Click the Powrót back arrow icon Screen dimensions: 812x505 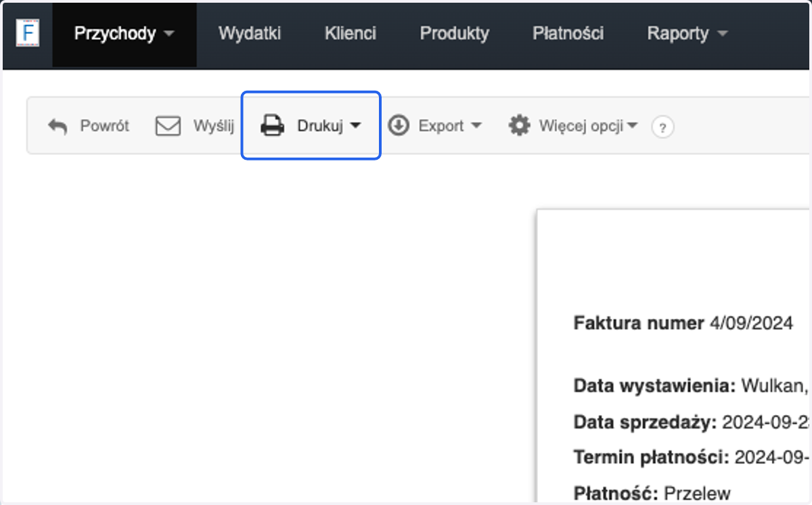[58, 127]
